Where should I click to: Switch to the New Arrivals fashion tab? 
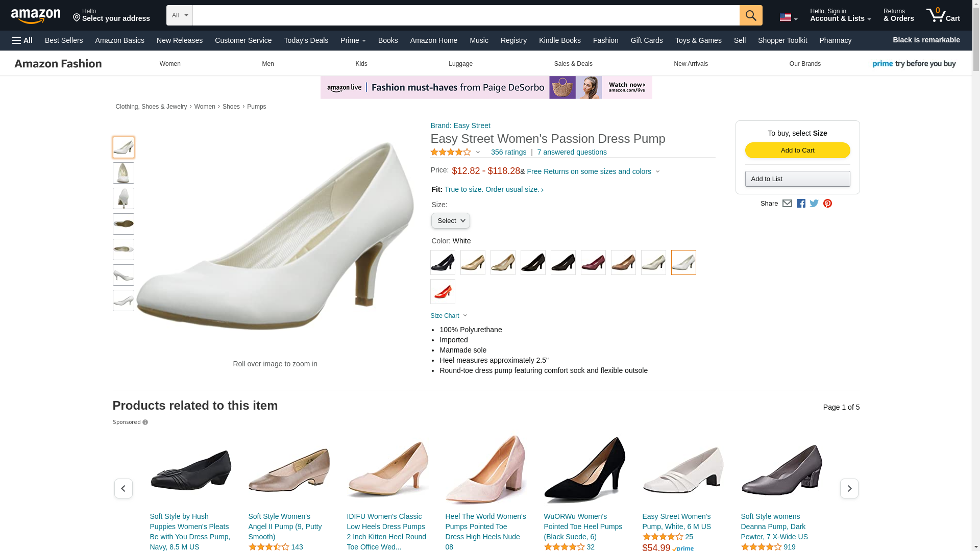pos(691,64)
